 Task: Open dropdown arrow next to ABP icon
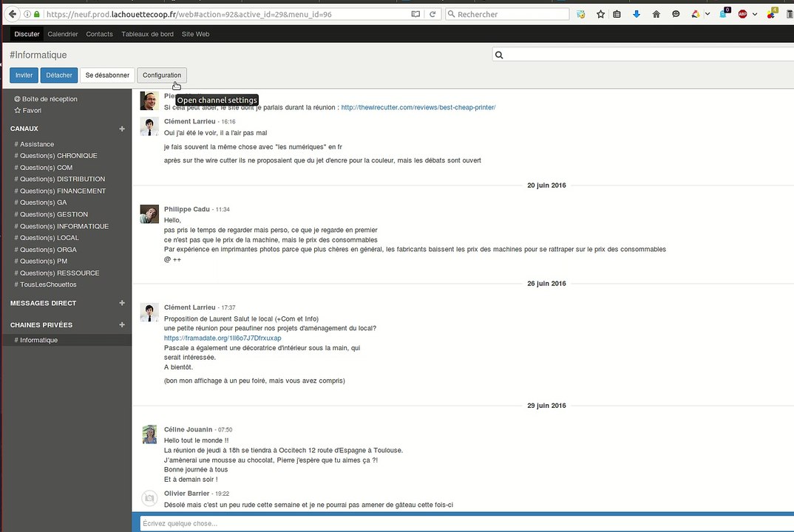pyautogui.click(x=755, y=14)
